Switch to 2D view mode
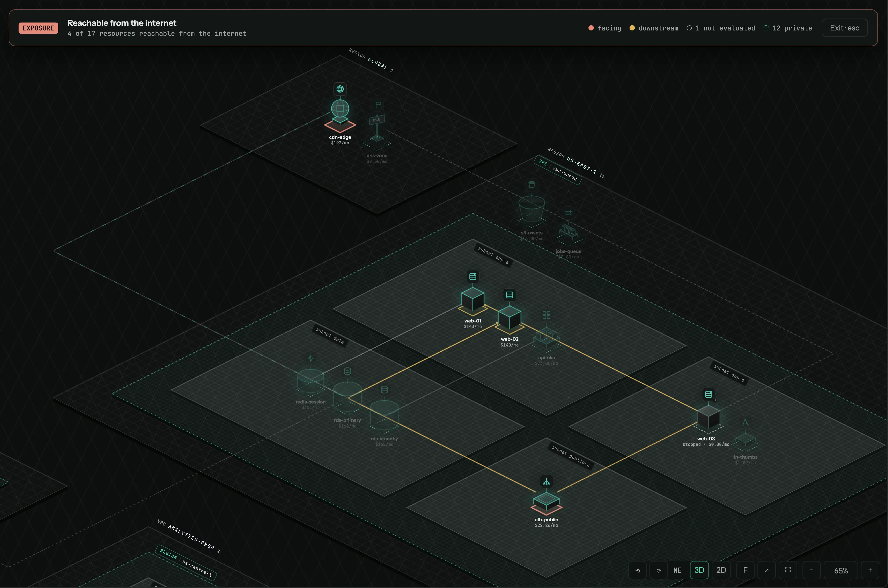Image resolution: width=888 pixels, height=588 pixels. [x=721, y=570]
